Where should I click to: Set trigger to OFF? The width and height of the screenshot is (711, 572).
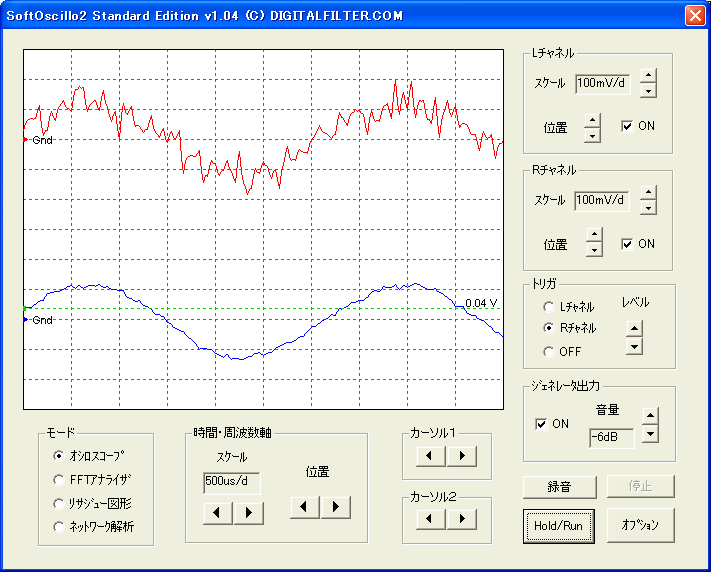pos(549,352)
